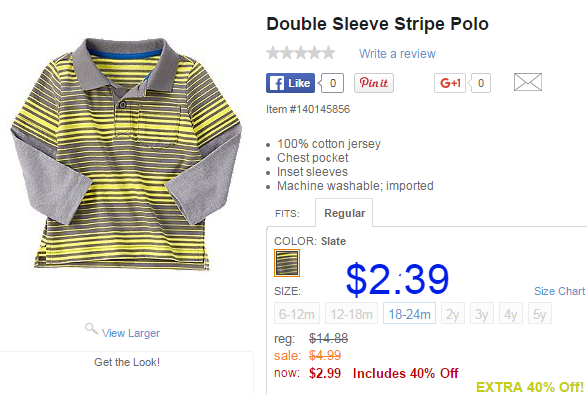This screenshot has width=587, height=395.
Task: Choose the 2y size option
Action: [x=453, y=313]
